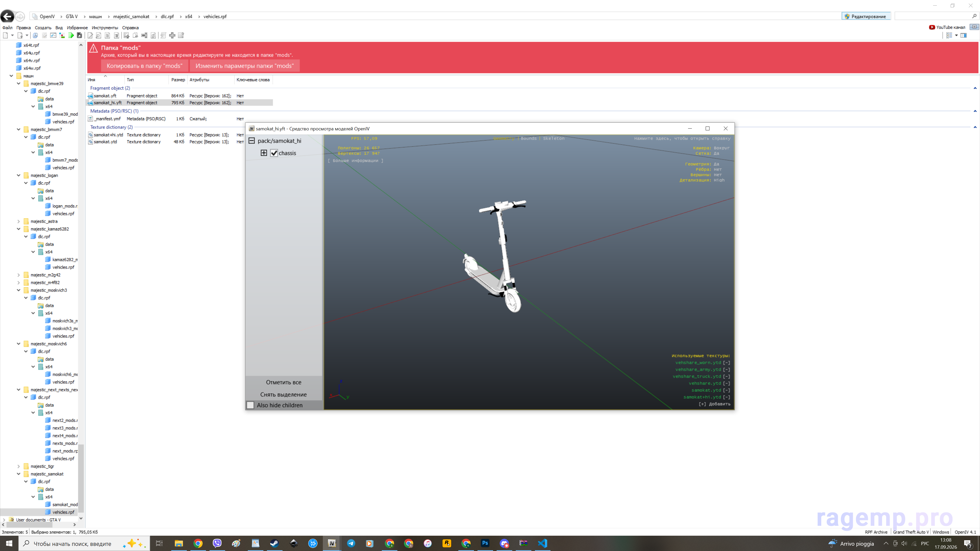Click the rename toolbar icon
This screenshot has height=551, width=980.
tap(144, 35)
